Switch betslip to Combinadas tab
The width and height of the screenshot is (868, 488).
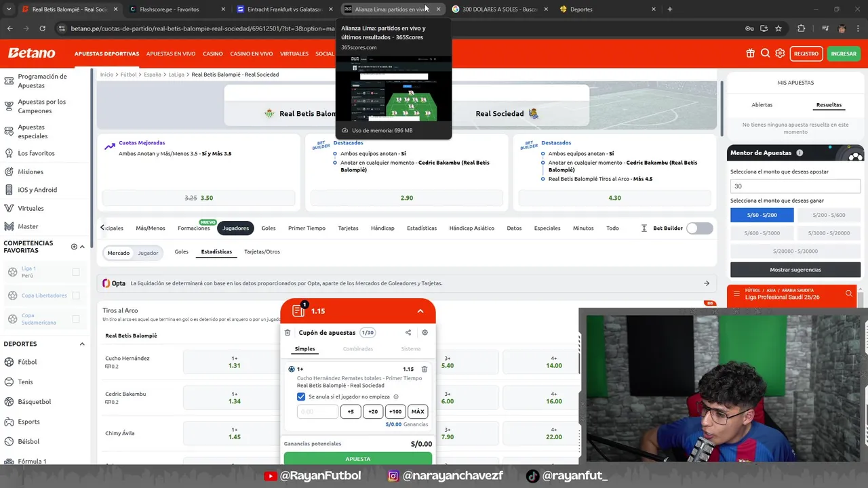358,349
